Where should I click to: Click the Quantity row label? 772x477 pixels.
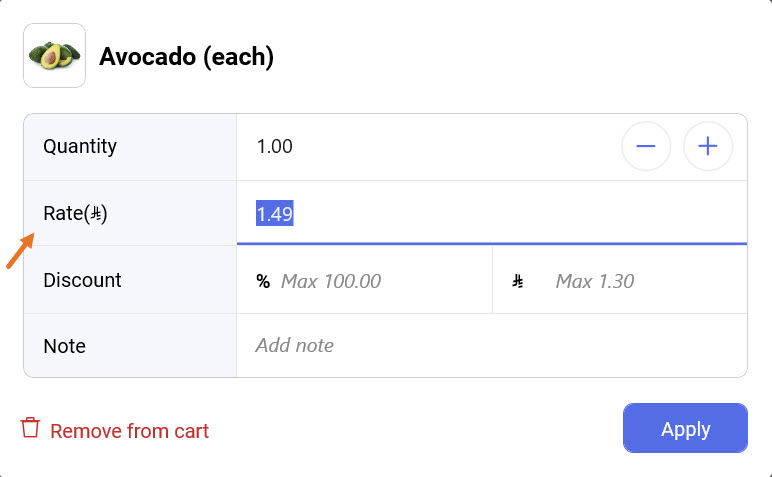point(80,147)
